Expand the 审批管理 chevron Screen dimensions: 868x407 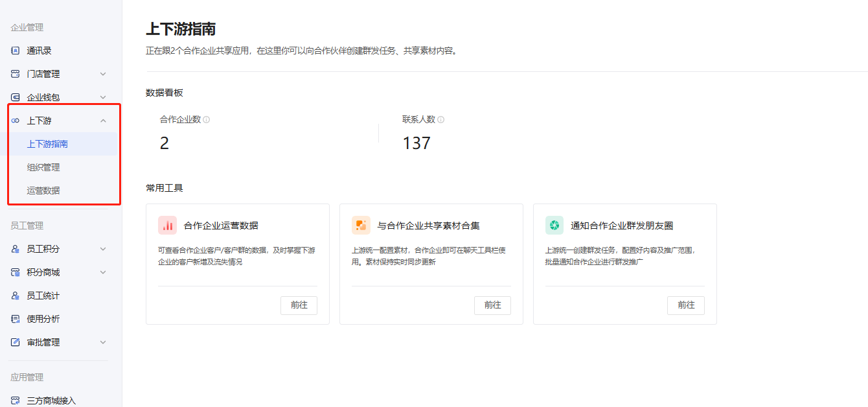click(x=103, y=342)
